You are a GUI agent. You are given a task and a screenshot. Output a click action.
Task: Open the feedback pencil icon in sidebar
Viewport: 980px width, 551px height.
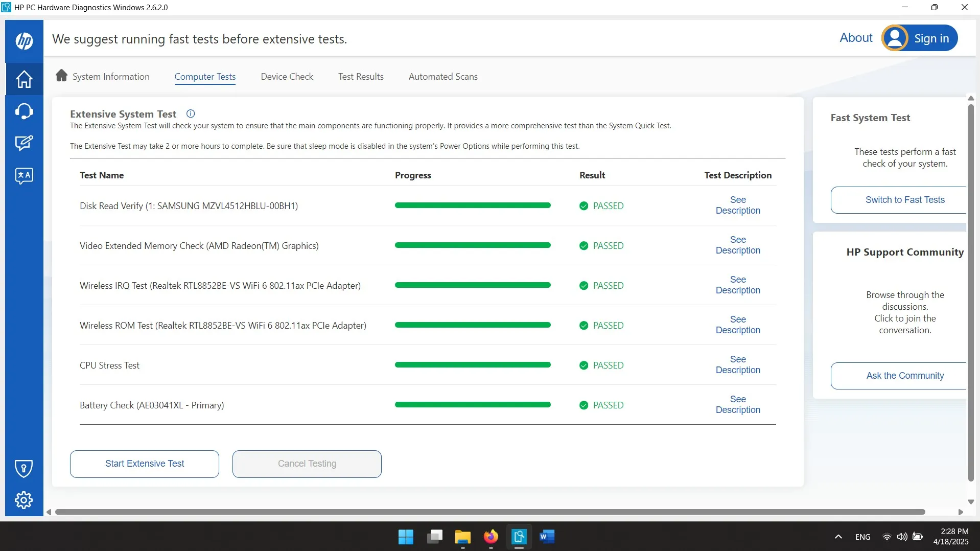click(24, 143)
